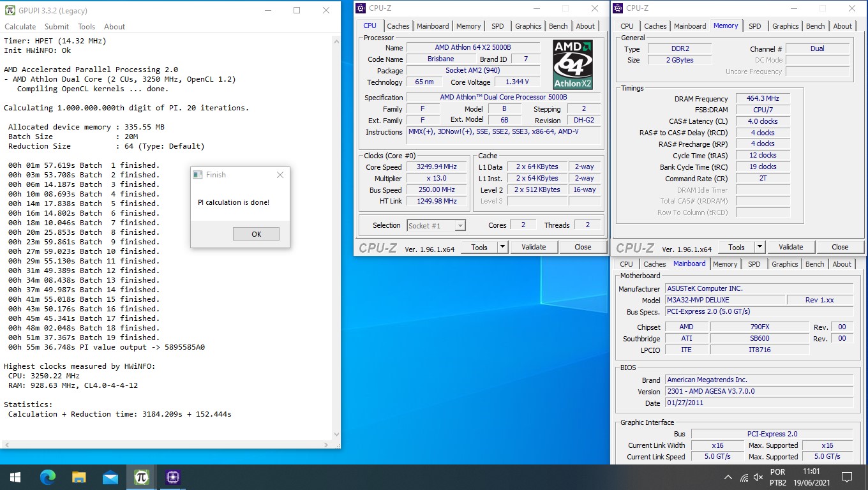
Task: Click Command Rate 2T value
Action: (x=763, y=179)
